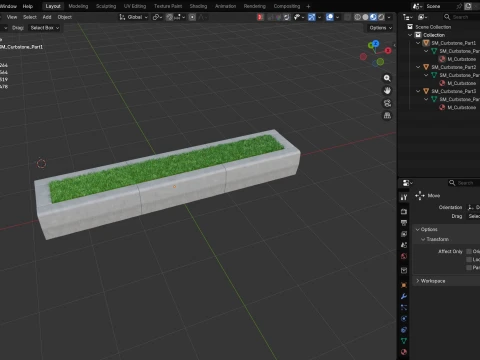The image size is (480, 360).
Task: Collapse SM_Curbstone_Part3 in outliner
Action: click(x=418, y=91)
